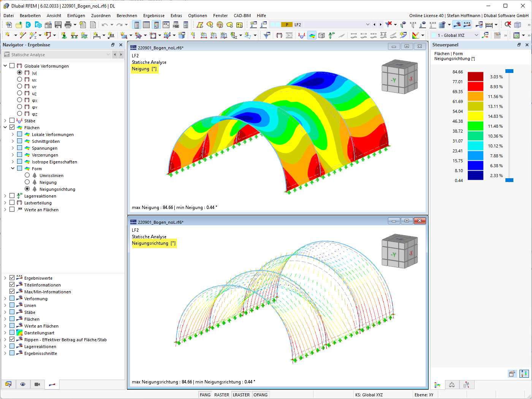Collapse the Flächen tree node

5,127
